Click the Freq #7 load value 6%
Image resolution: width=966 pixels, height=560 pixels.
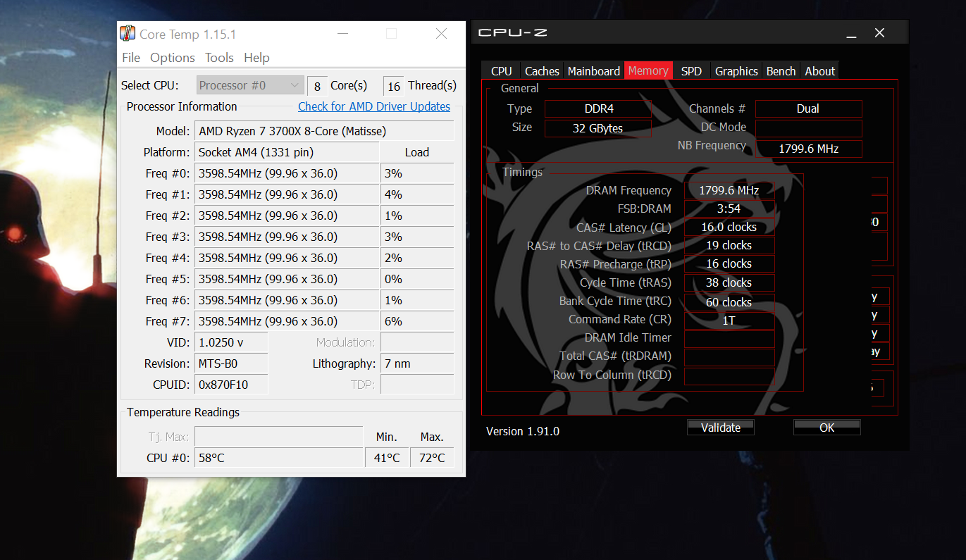417,321
